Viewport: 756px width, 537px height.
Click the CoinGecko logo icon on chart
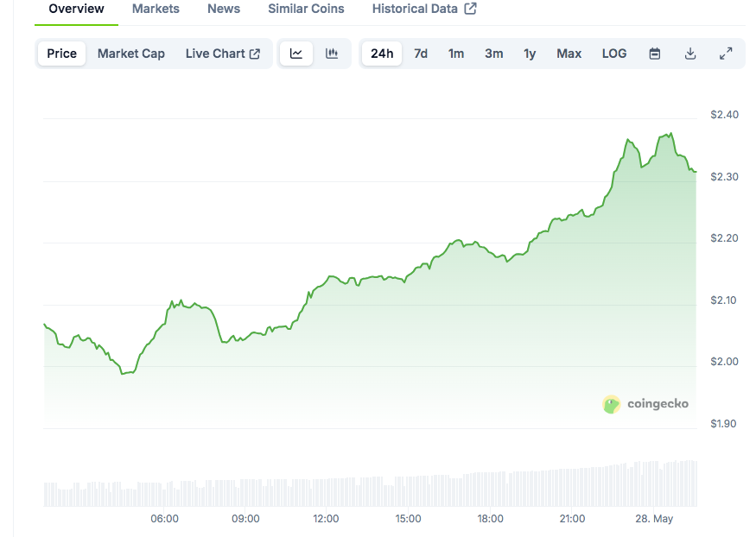[x=612, y=404]
